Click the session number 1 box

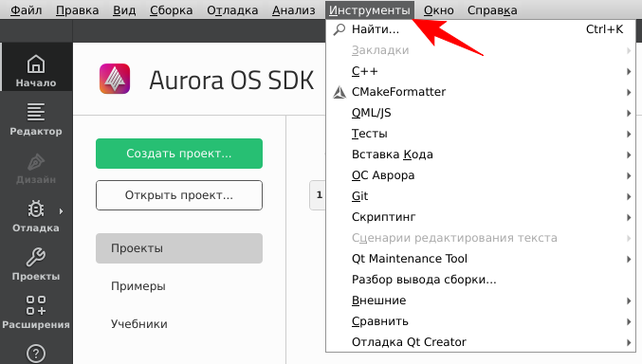pos(318,195)
